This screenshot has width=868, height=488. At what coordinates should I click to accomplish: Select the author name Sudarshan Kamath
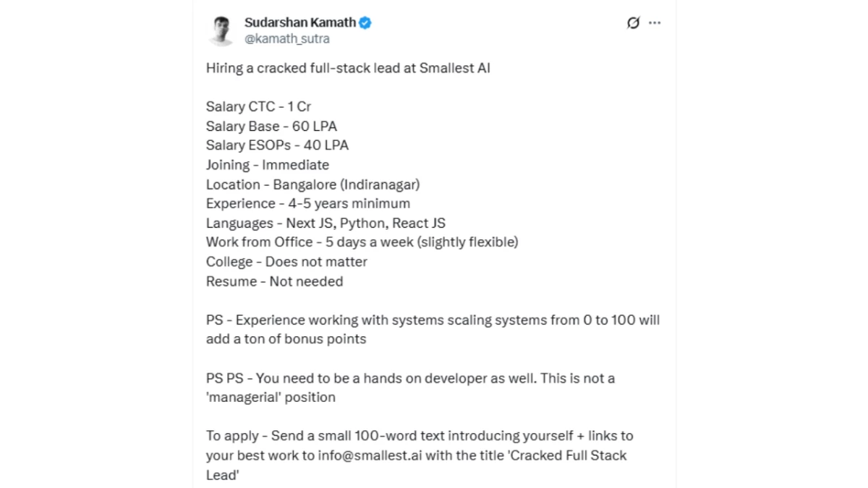tap(299, 22)
